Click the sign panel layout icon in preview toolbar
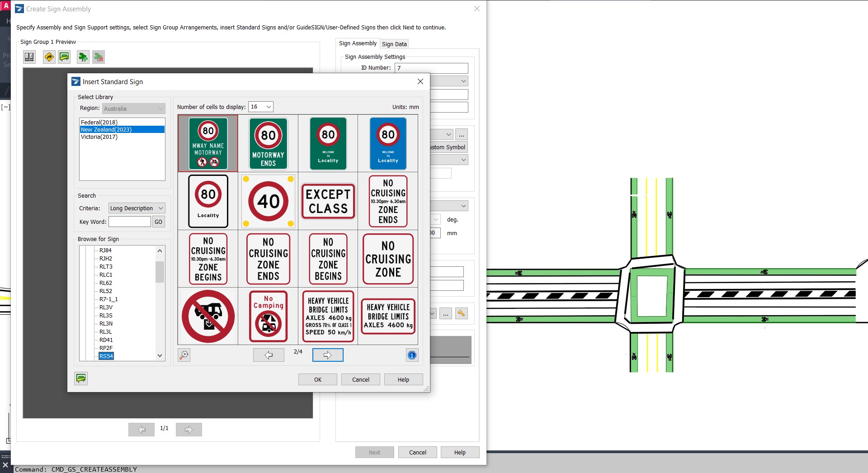 point(29,57)
